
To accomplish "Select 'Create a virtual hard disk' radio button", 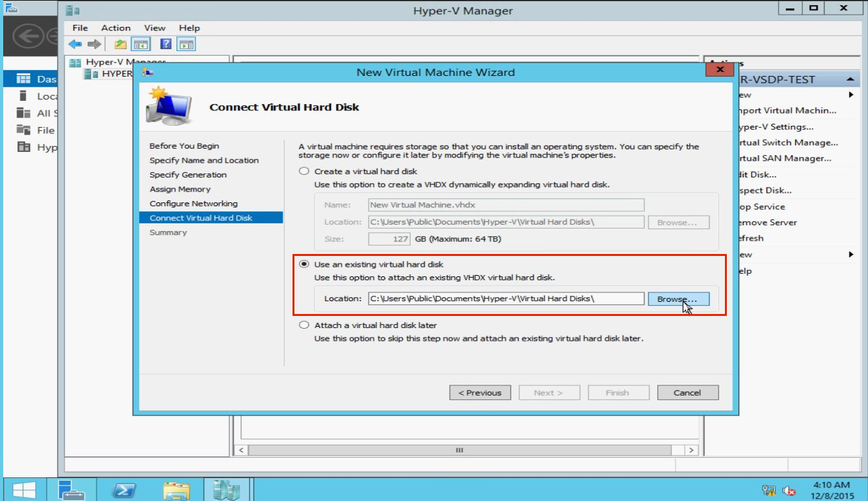I will point(304,172).
